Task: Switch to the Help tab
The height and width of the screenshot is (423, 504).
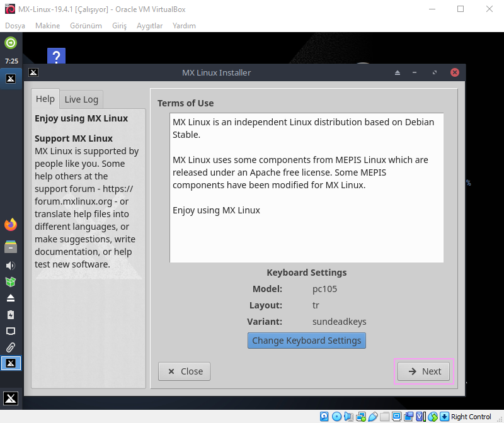Action: 45,99
